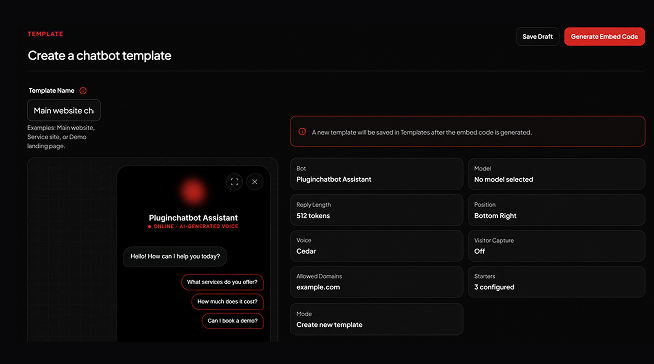Click the Voice Cedar card
The width and height of the screenshot is (654, 364).
point(377,246)
